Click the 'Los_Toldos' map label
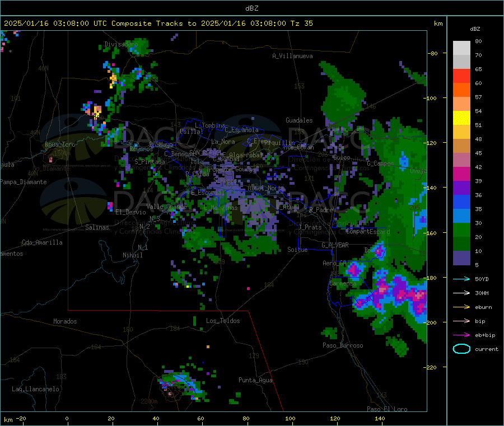This screenshot has width=504, height=426. click(223, 321)
